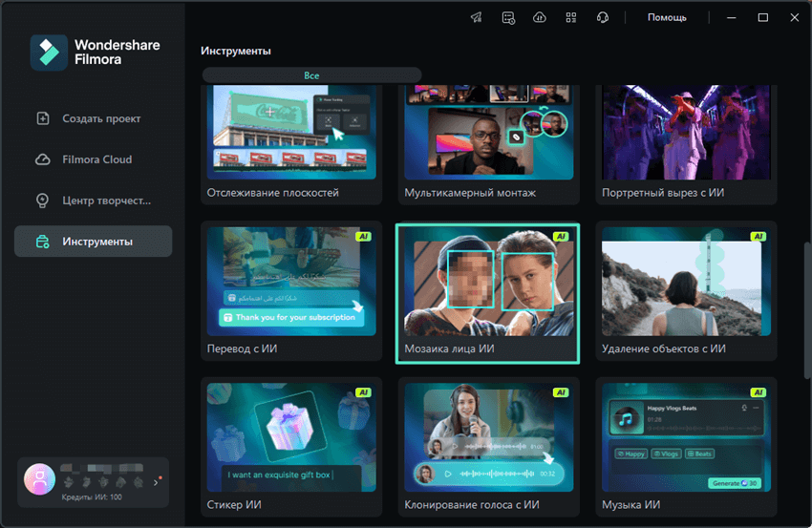Click the AI badge on Стикер ИИ
This screenshot has height=528, width=812.
coord(364,392)
